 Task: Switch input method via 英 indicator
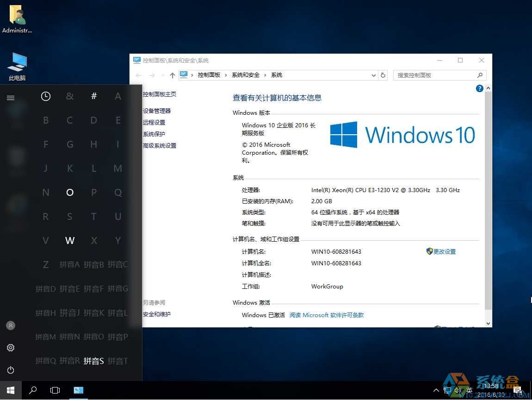(x=469, y=390)
